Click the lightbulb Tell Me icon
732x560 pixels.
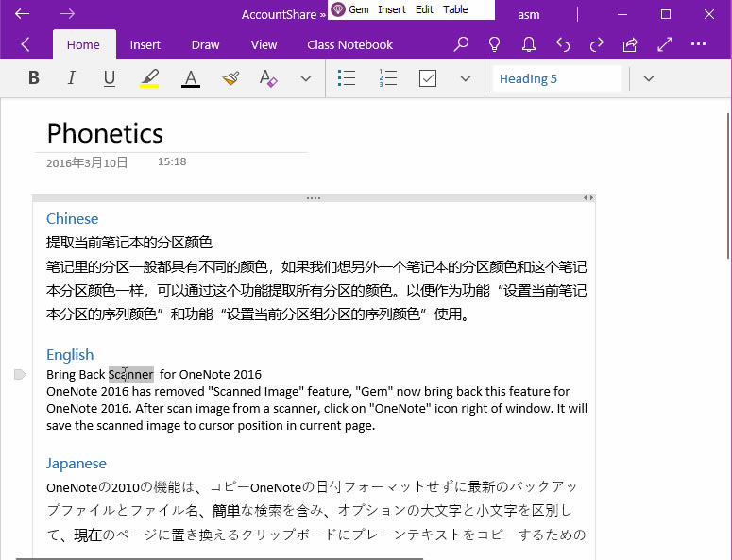click(x=494, y=44)
